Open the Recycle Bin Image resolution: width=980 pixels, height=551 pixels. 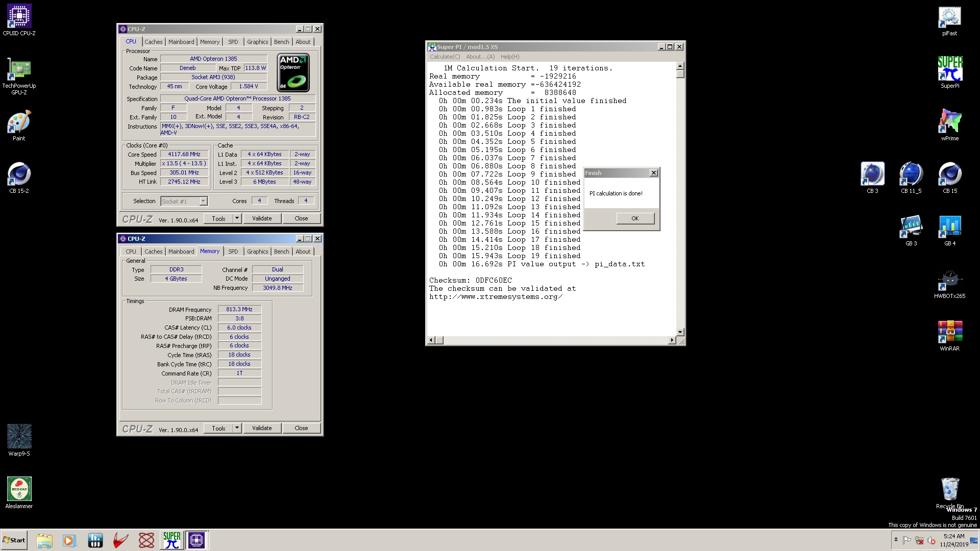(x=949, y=493)
